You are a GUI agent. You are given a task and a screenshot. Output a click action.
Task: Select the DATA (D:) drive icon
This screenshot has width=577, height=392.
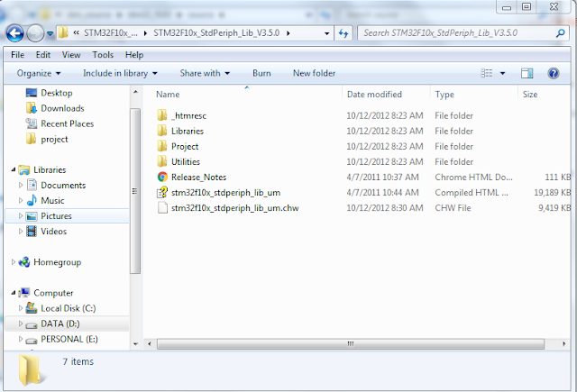[x=32, y=324]
